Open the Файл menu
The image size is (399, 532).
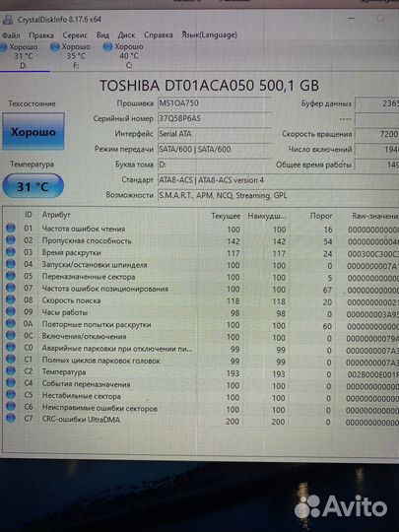(11, 34)
